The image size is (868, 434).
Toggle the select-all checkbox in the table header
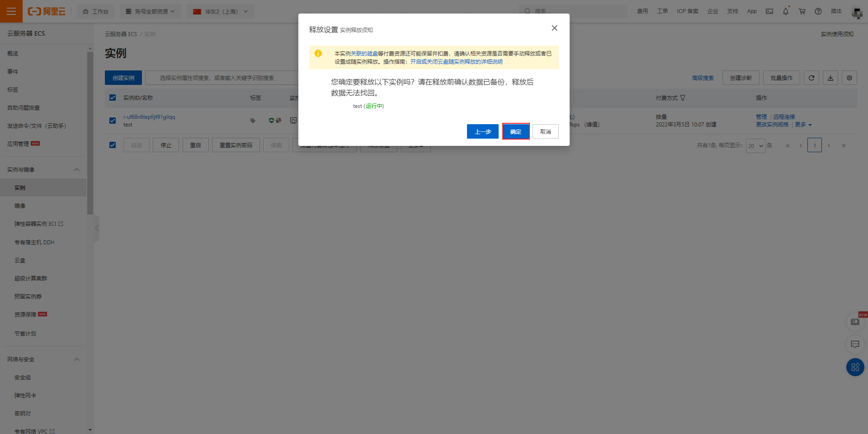(113, 98)
